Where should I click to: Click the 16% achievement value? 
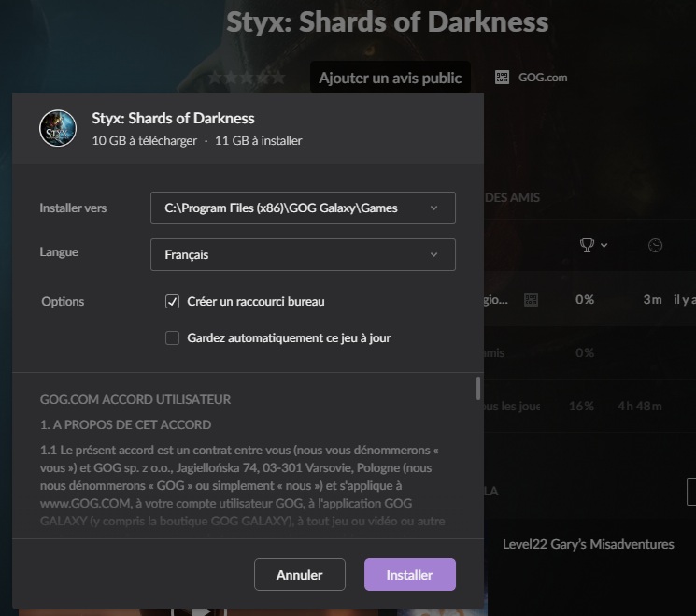click(581, 407)
